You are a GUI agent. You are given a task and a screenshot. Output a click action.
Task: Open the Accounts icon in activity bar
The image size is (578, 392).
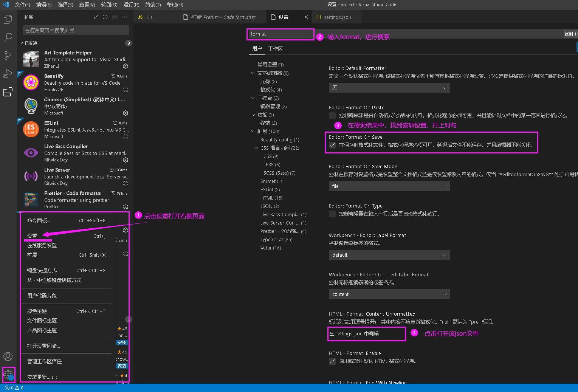(8, 356)
